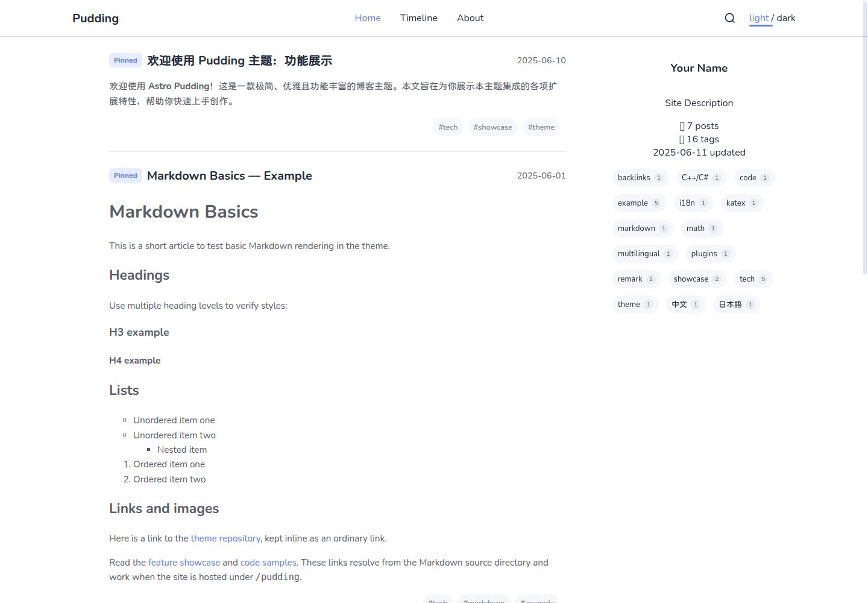This screenshot has height=603, width=868.
Task: Filter by the remark tag
Action: tap(637, 279)
